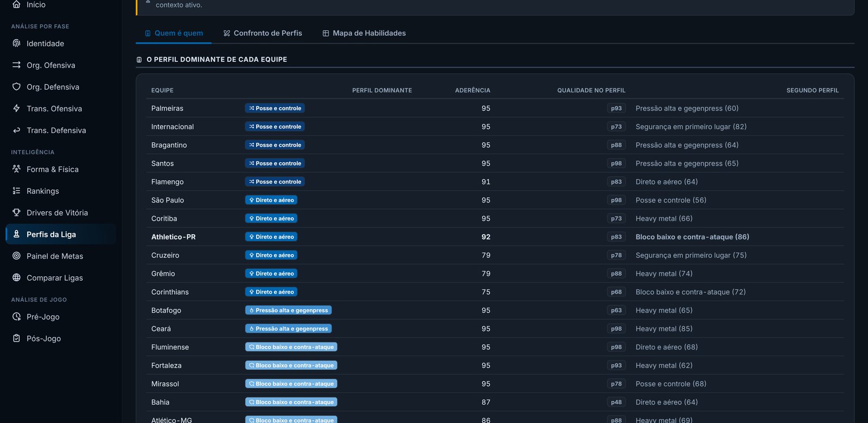Click the Confronto de Perfis tab icon
The width and height of the screenshot is (868, 423).
(x=227, y=33)
